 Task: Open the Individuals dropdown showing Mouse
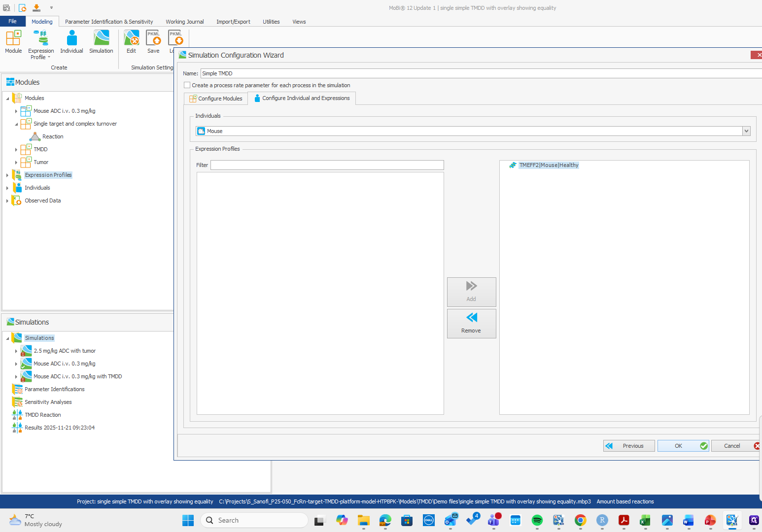746,131
